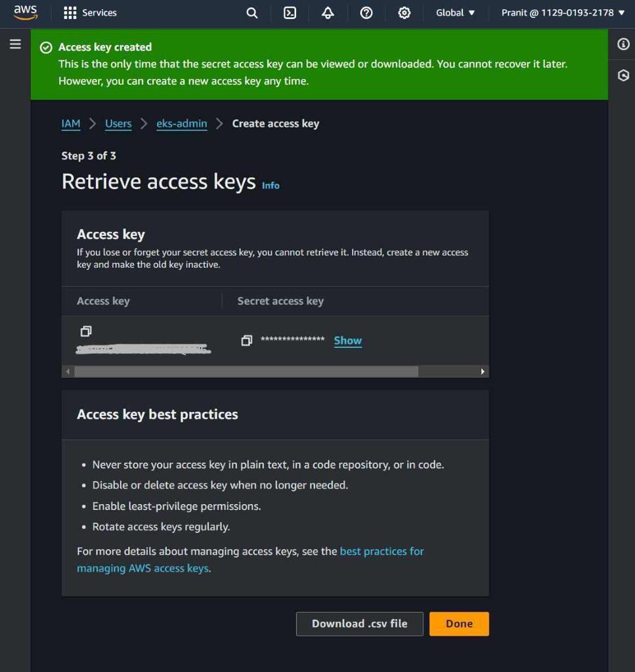This screenshot has height=672, width=635.
Task: Open the account settings gear
Action: point(405,12)
